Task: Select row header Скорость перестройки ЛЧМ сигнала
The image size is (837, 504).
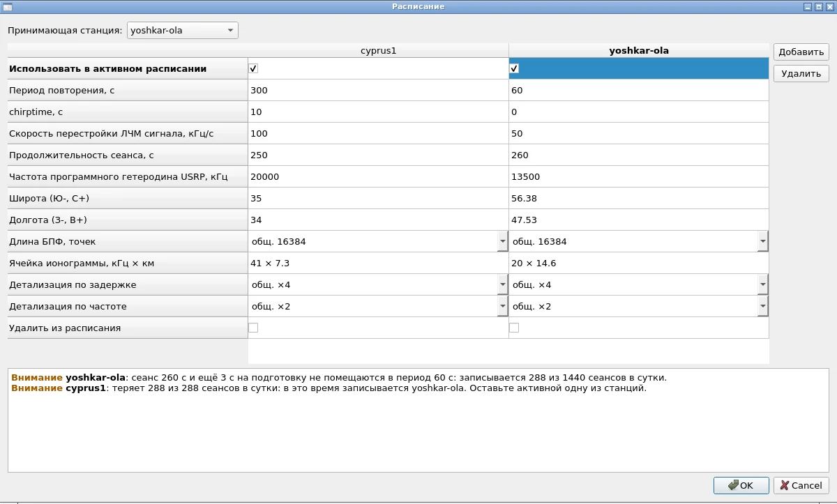Action: click(x=128, y=133)
